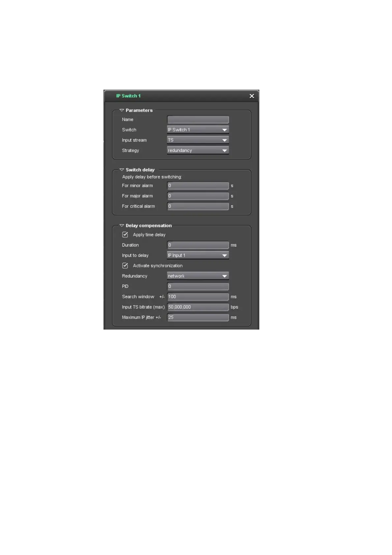Click the IP Switch 1 dialog title
Screen dimensions: 392x555
(128, 96)
